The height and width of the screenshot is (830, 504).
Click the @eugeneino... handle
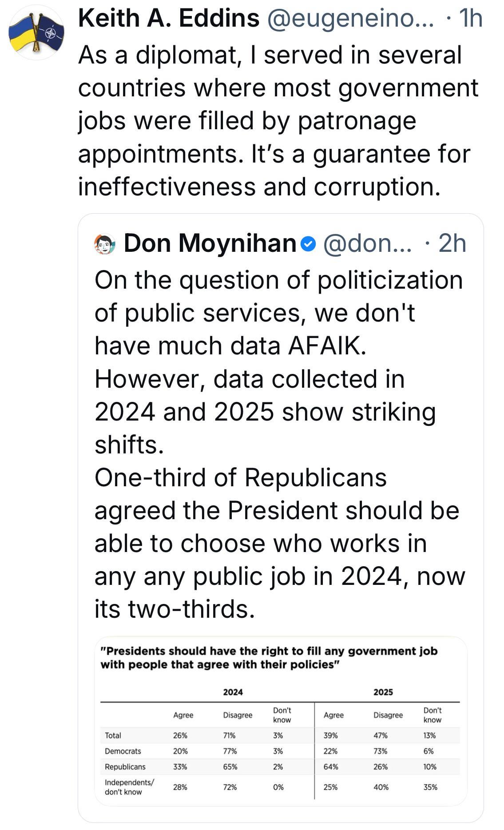(350, 19)
